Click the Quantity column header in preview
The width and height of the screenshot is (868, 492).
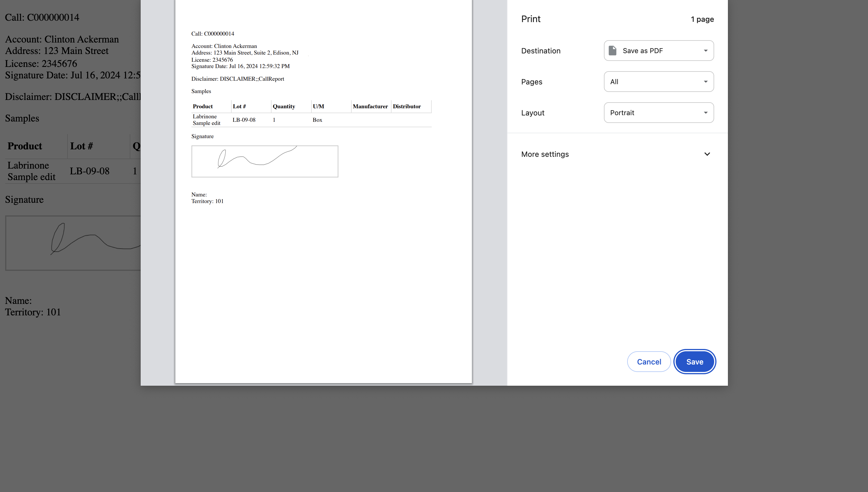coord(284,107)
